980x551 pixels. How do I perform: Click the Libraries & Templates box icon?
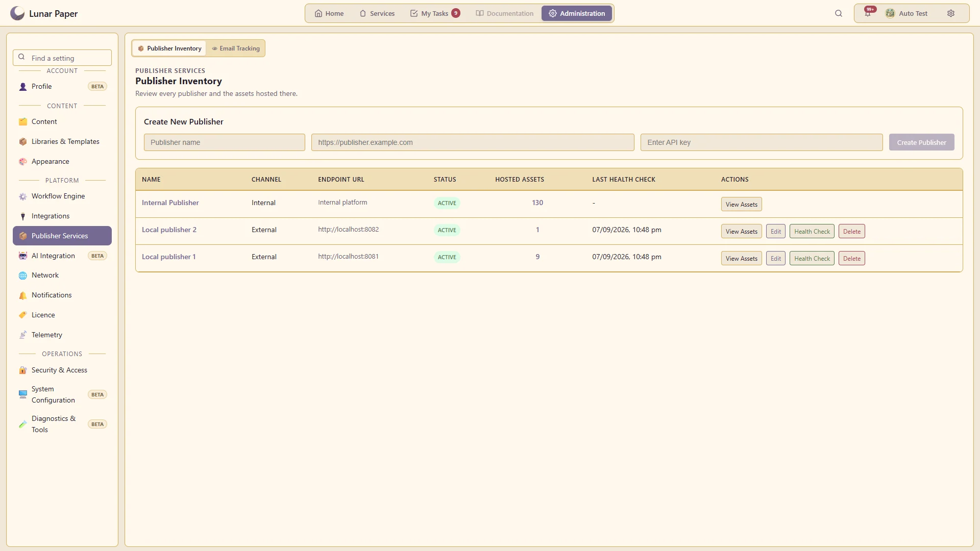click(x=23, y=142)
